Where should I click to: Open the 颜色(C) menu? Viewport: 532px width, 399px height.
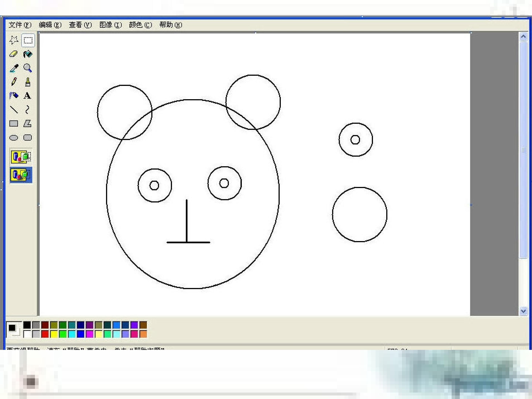point(141,25)
